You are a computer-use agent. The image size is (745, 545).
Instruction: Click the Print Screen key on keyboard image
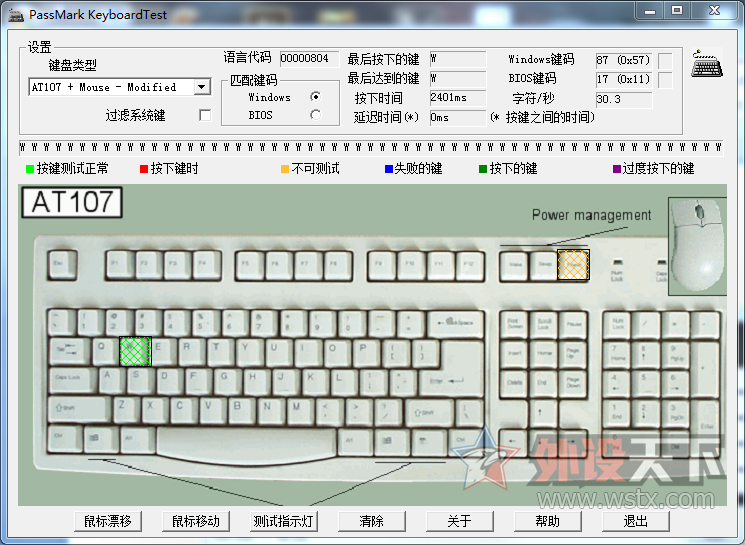click(514, 325)
